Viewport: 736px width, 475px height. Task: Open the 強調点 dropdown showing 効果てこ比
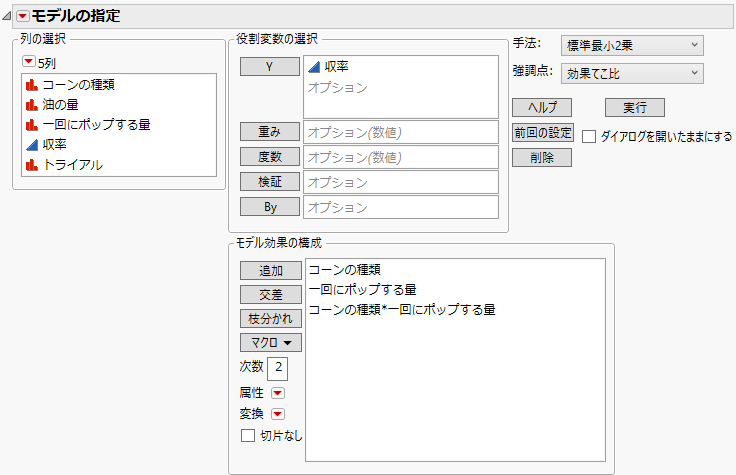click(x=632, y=74)
